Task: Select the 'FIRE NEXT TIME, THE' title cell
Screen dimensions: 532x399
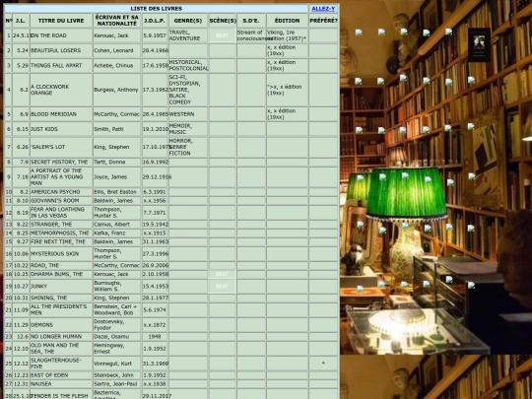Action: click(x=61, y=242)
